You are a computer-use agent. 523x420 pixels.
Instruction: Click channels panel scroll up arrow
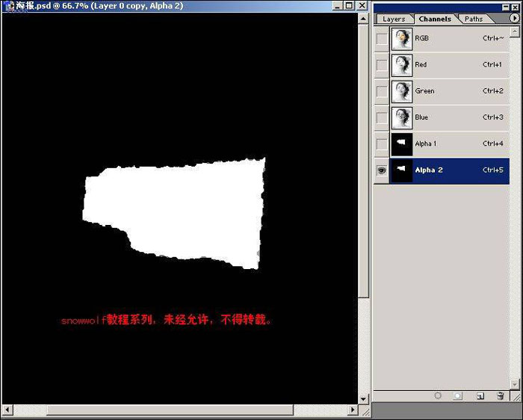(x=516, y=32)
